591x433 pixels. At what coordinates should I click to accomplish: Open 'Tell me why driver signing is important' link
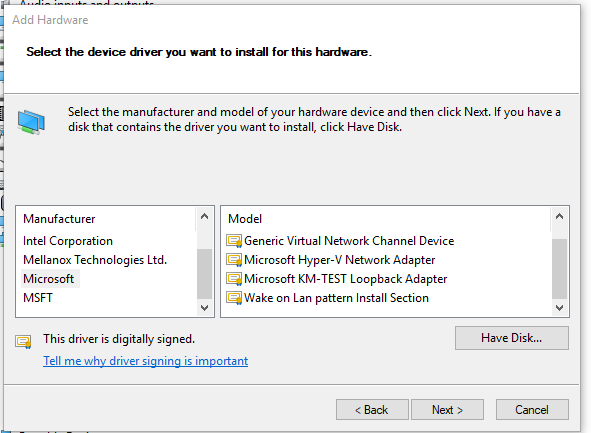point(145,361)
